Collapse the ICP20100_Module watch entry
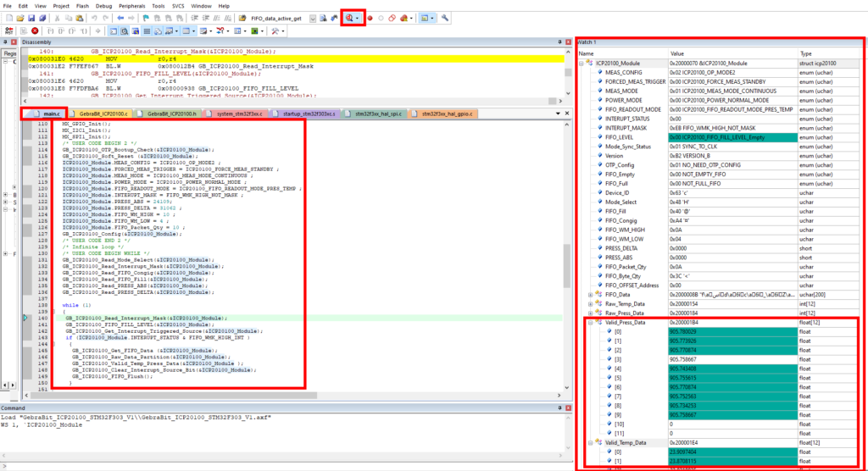The width and height of the screenshot is (868, 471). (x=581, y=63)
